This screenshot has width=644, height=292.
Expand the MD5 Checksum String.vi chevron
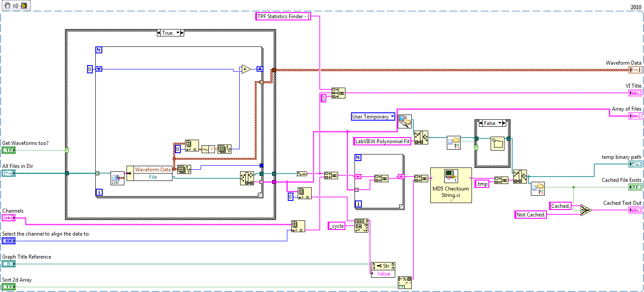(451, 200)
